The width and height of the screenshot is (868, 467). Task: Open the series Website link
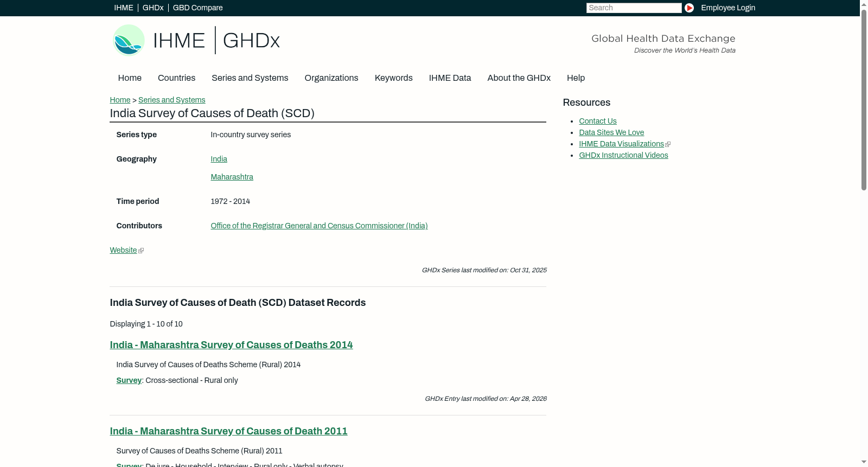[x=123, y=250]
